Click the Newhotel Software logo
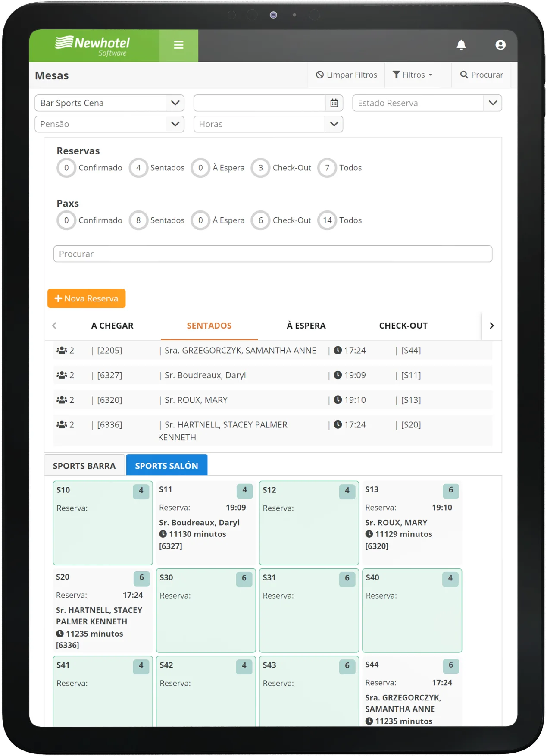This screenshot has width=547, height=756. [x=93, y=46]
